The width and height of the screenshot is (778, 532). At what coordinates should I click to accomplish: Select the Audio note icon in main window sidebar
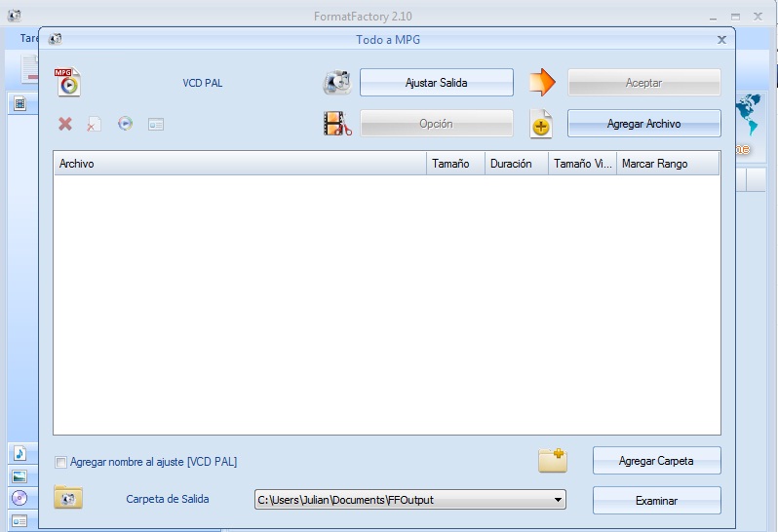click(x=19, y=453)
